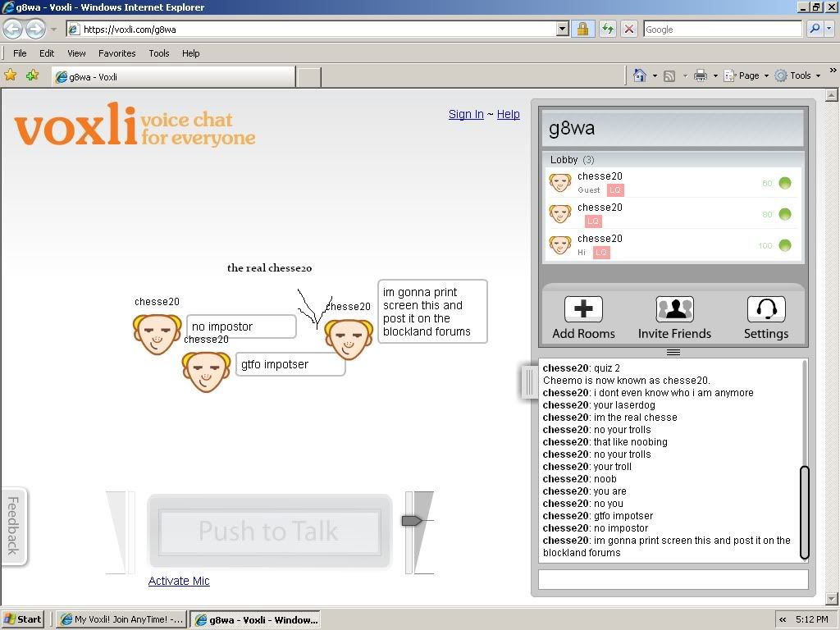The height and width of the screenshot is (630, 840).
Task: Click the Stop loading X icon
Action: click(629, 29)
